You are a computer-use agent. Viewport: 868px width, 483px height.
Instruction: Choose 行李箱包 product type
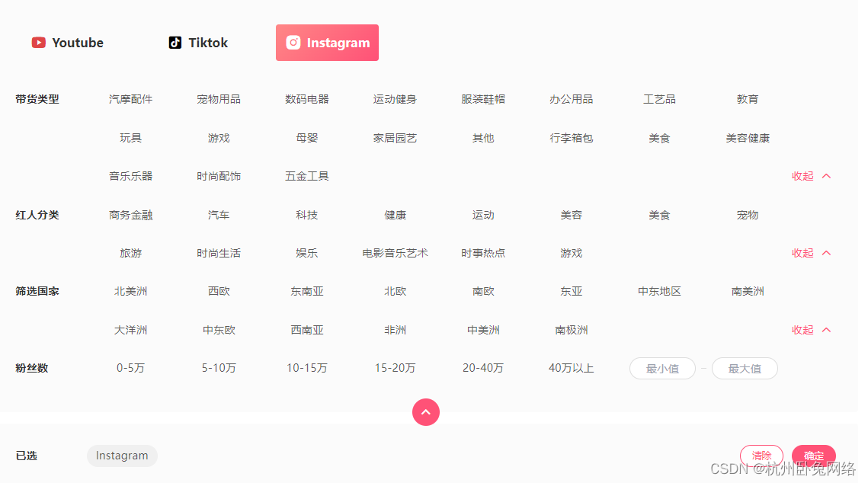coord(572,138)
